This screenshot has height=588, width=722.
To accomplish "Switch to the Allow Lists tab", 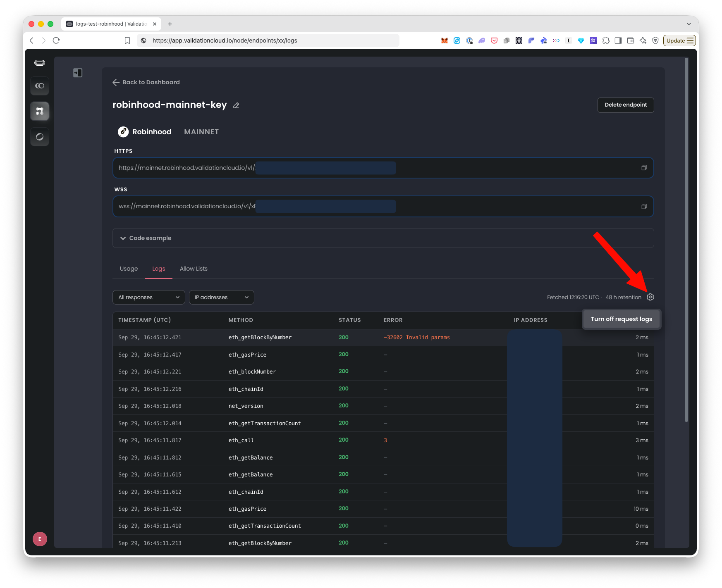I will coord(194,269).
